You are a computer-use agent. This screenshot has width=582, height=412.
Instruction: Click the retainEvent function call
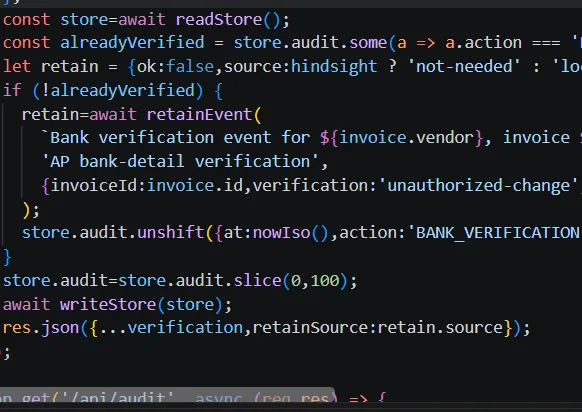pos(199,114)
